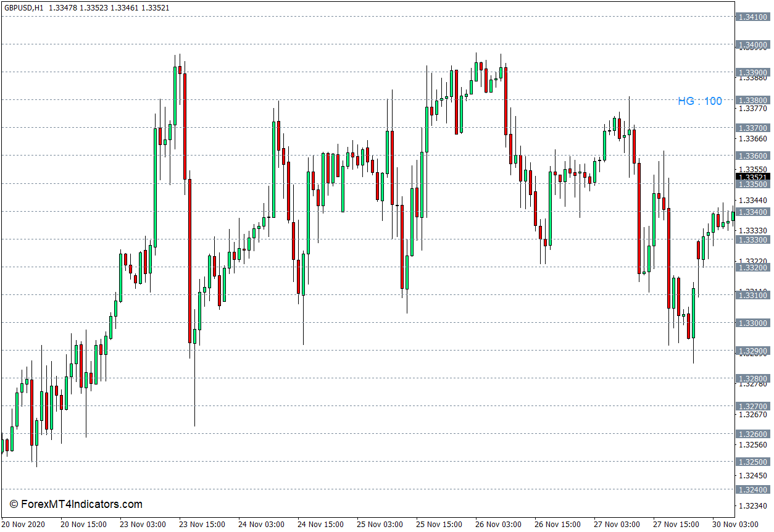Image resolution: width=774 pixels, height=532 pixels.
Task: Select the 1.34000 price level label
Action: [753, 44]
